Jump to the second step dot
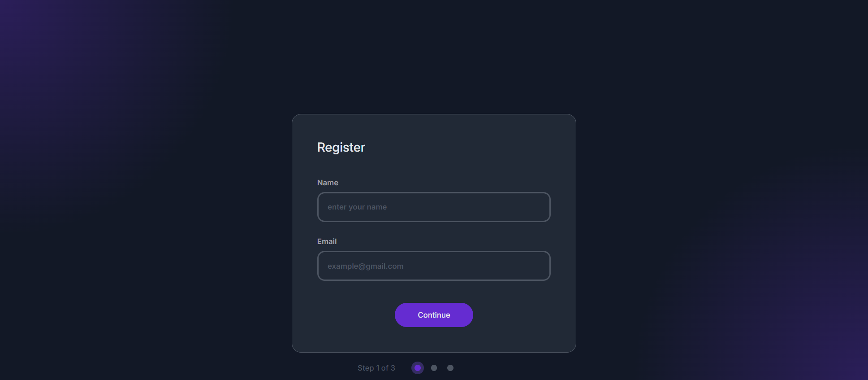Image resolution: width=868 pixels, height=380 pixels. [x=434, y=368]
